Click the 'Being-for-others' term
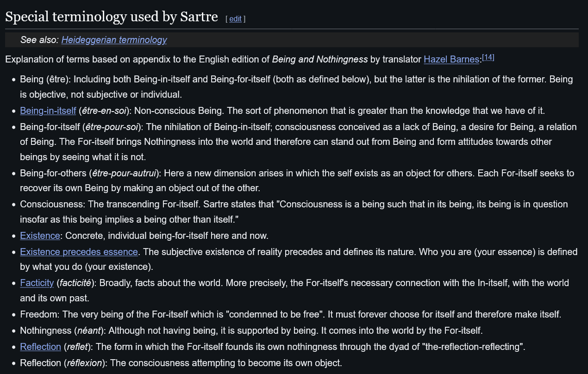Viewport: 588px width, 374px height. tap(53, 173)
